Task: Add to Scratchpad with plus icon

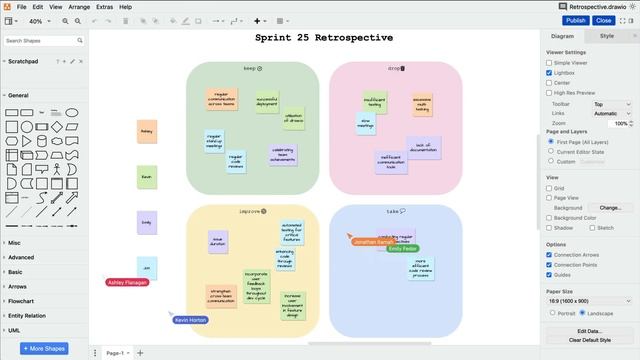Action: pyautogui.click(x=64, y=61)
